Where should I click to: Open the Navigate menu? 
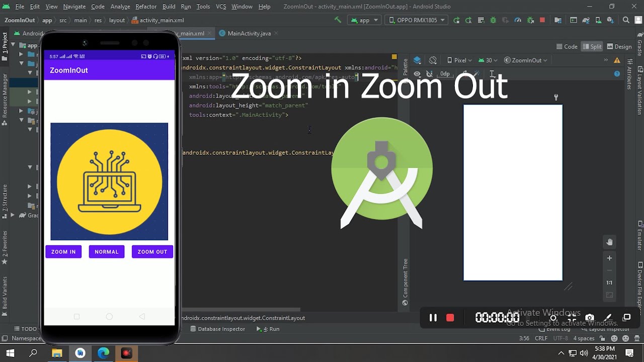[74, 7]
